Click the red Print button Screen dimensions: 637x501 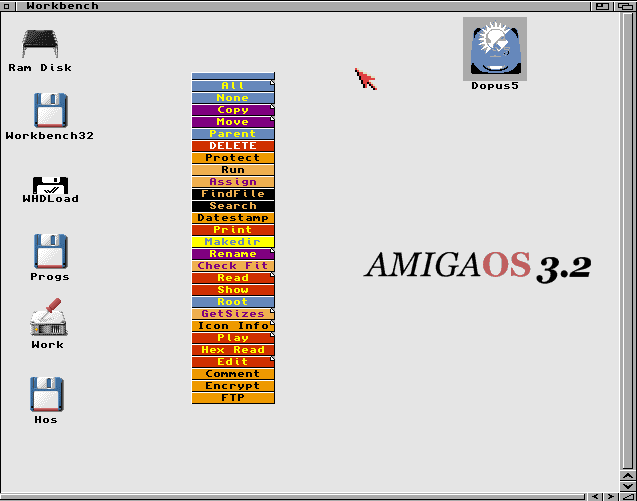233,230
